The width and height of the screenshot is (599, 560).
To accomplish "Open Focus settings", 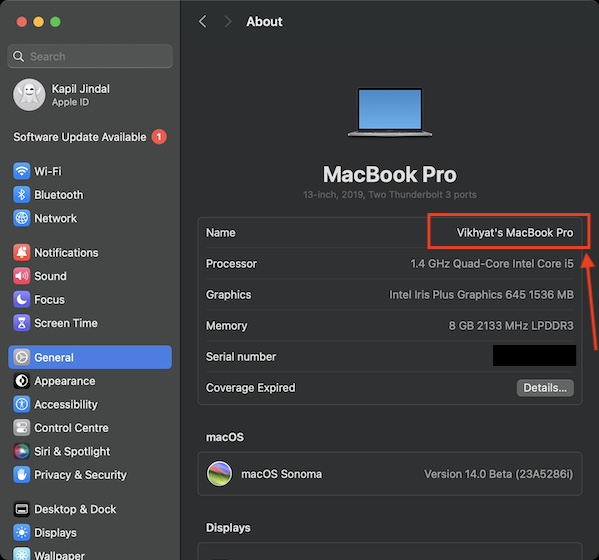I will pos(90,299).
